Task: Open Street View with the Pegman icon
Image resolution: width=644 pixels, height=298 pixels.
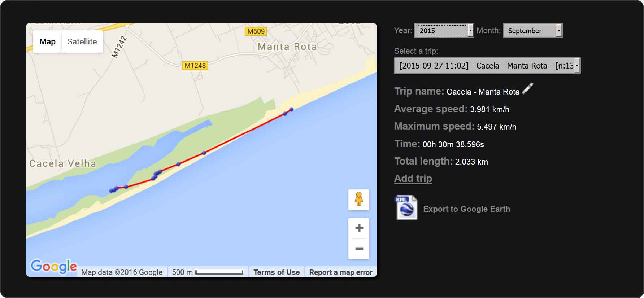Action: pyautogui.click(x=359, y=200)
